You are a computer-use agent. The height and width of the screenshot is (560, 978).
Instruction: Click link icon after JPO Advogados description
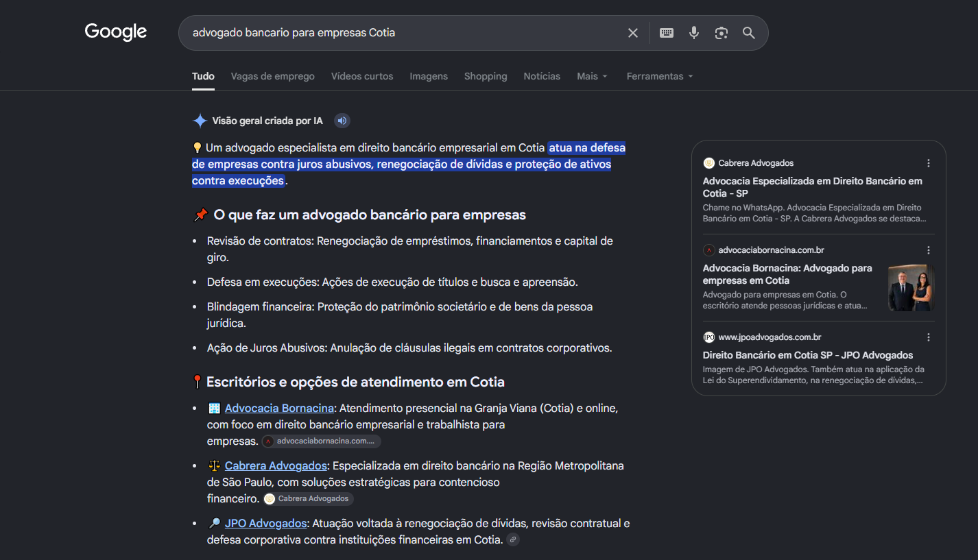pos(513,540)
